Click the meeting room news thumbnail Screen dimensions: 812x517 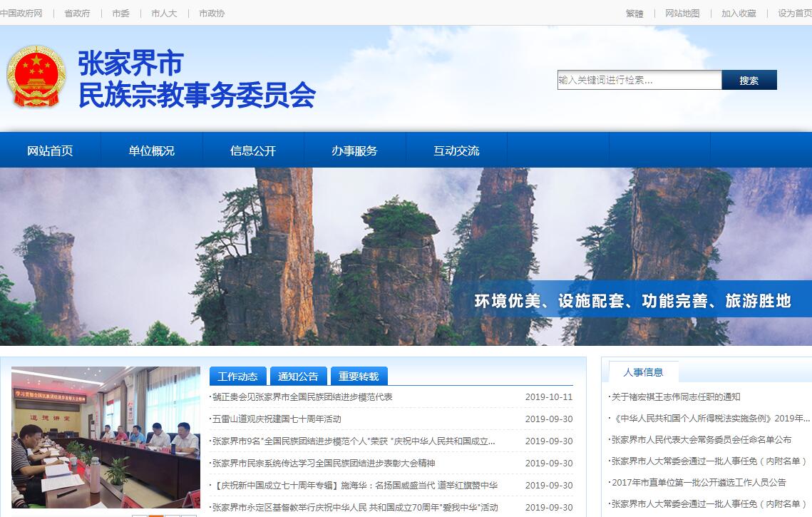pyautogui.click(x=106, y=436)
